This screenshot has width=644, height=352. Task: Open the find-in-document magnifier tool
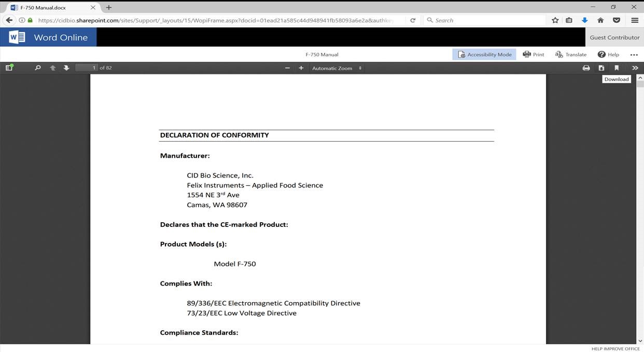click(x=38, y=68)
